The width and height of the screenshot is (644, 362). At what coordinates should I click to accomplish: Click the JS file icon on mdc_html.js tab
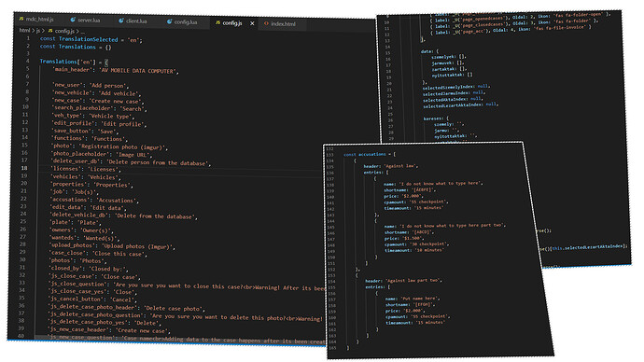tap(21, 19)
